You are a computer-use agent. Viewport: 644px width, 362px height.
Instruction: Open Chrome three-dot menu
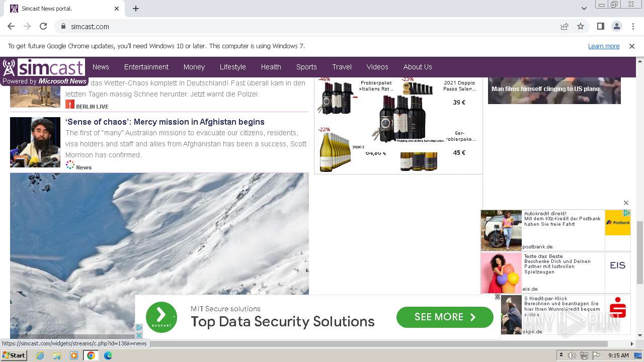633,27
